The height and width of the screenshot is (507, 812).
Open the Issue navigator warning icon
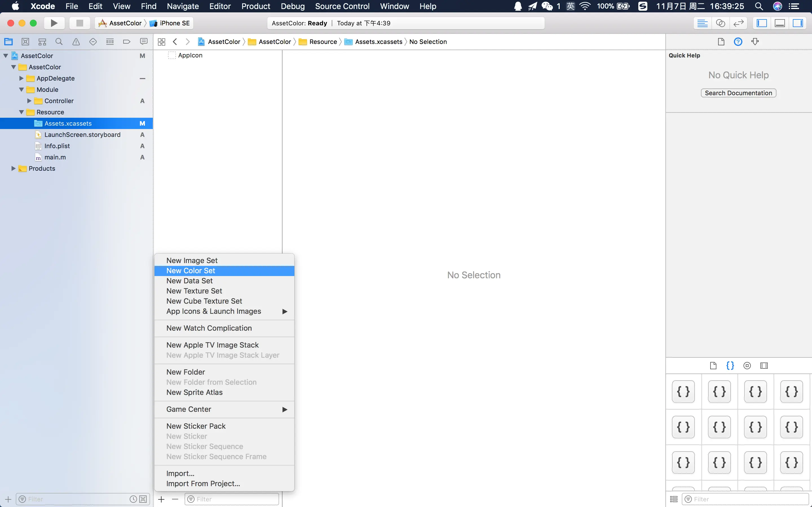76,42
